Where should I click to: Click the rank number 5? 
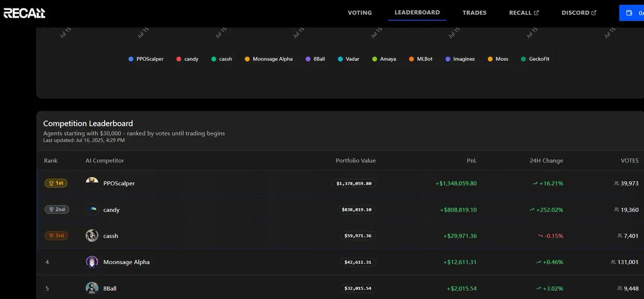click(x=47, y=288)
